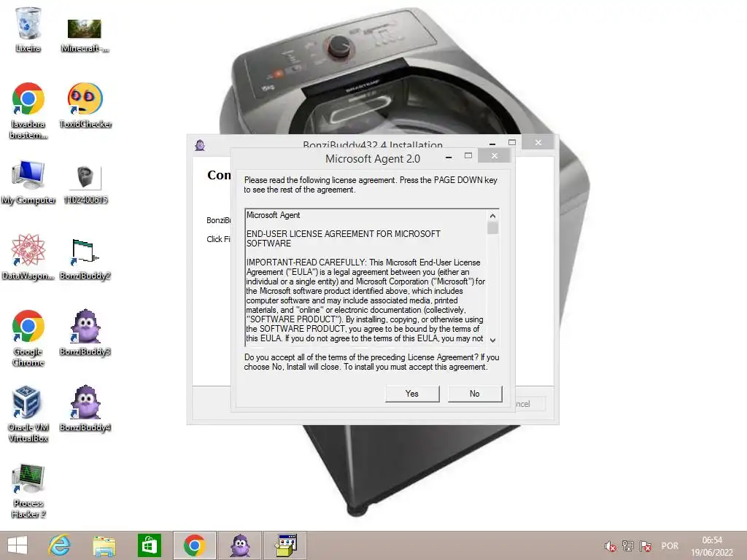Select the BonziBuddy4 desktop shortcut
The image size is (747, 560).
[x=85, y=408]
